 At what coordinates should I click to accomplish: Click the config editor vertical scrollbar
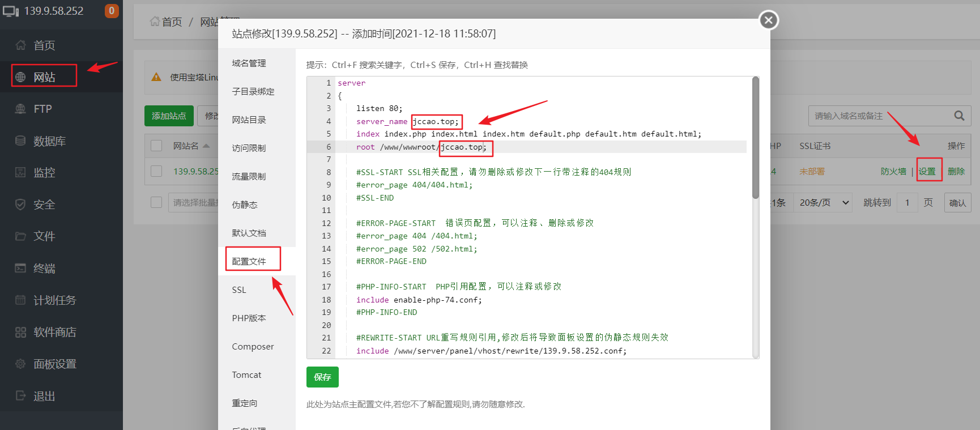pyautogui.click(x=755, y=138)
